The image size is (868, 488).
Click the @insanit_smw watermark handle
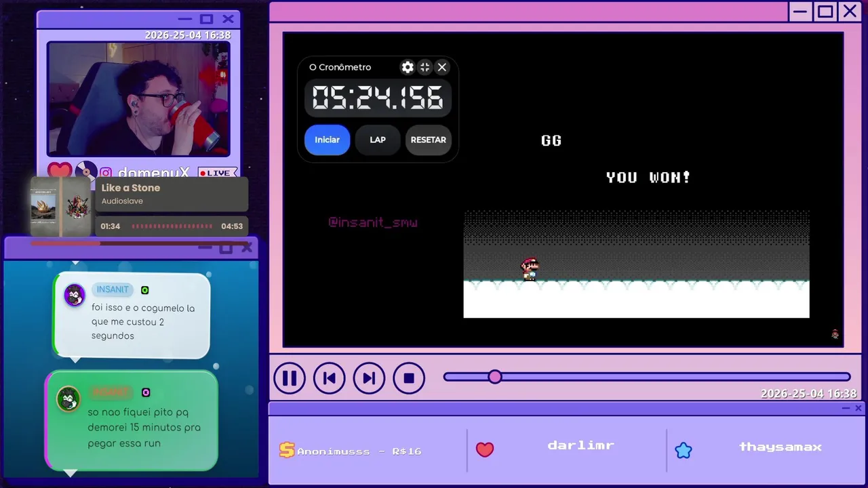(373, 222)
